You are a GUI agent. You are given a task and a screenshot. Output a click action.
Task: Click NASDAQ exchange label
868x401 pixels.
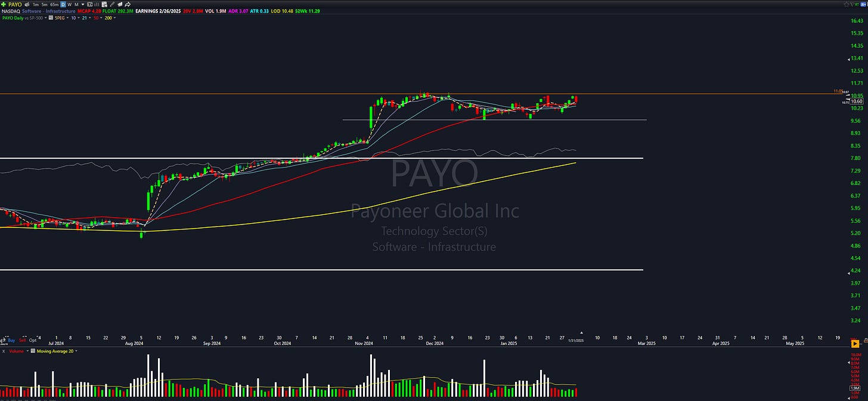click(x=11, y=11)
